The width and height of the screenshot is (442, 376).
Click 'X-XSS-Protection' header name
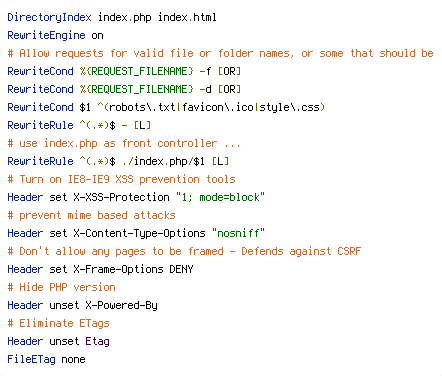pos(121,197)
